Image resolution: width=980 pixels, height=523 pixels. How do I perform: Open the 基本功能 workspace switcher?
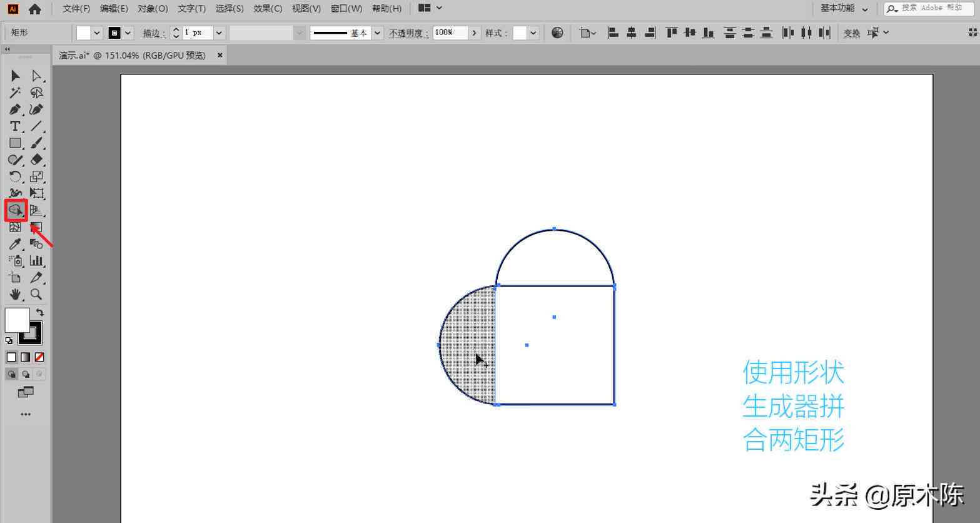(x=844, y=9)
